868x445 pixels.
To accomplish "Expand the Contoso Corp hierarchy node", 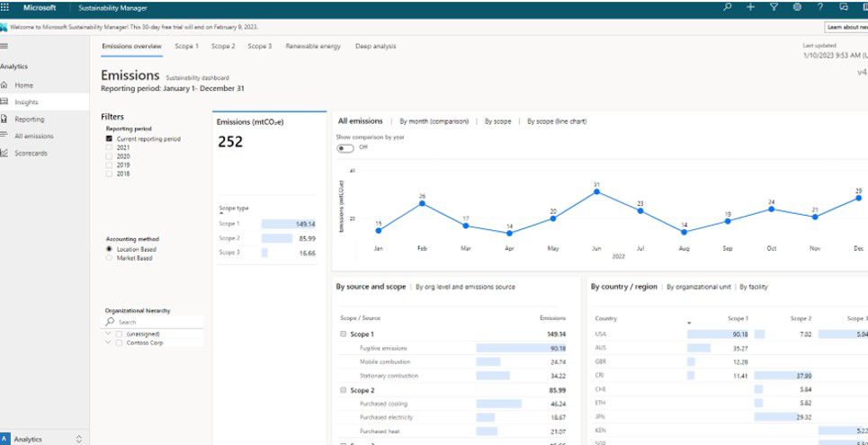I will [108, 343].
